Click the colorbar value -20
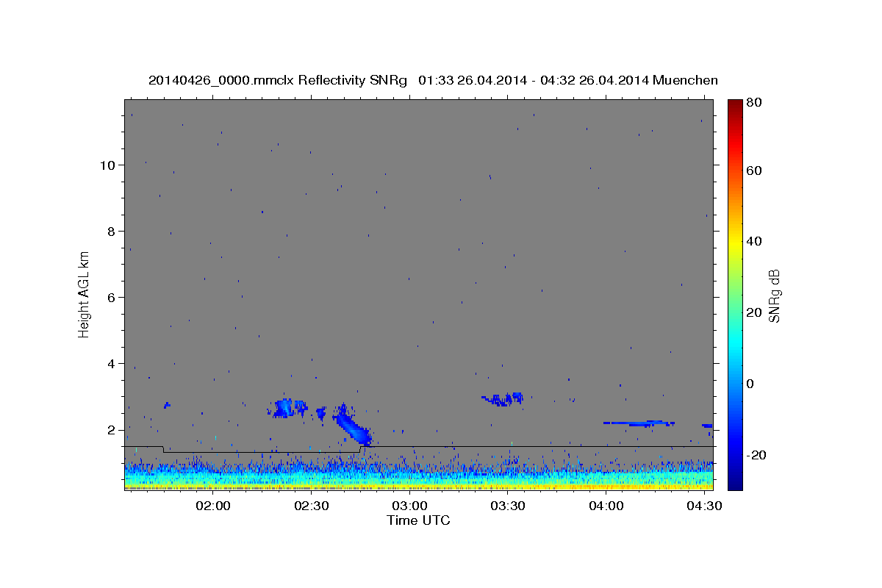 coord(756,455)
